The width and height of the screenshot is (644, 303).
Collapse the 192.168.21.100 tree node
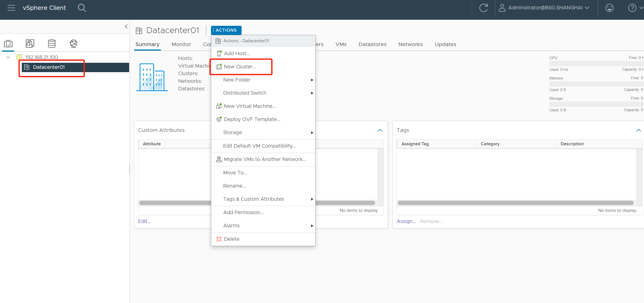point(8,57)
